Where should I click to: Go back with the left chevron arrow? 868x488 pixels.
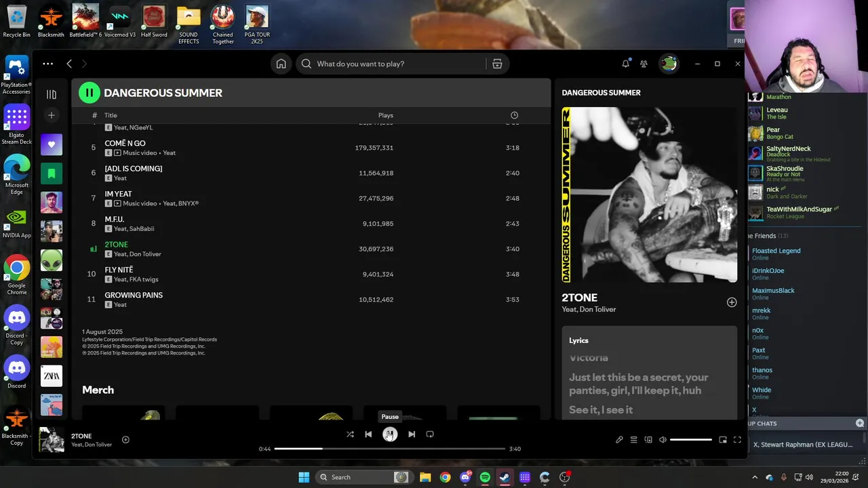69,64
